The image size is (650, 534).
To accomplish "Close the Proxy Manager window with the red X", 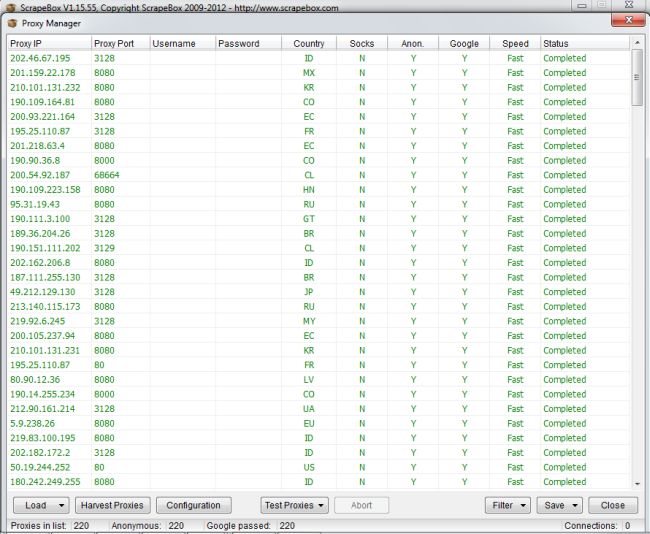I will click(x=628, y=20).
